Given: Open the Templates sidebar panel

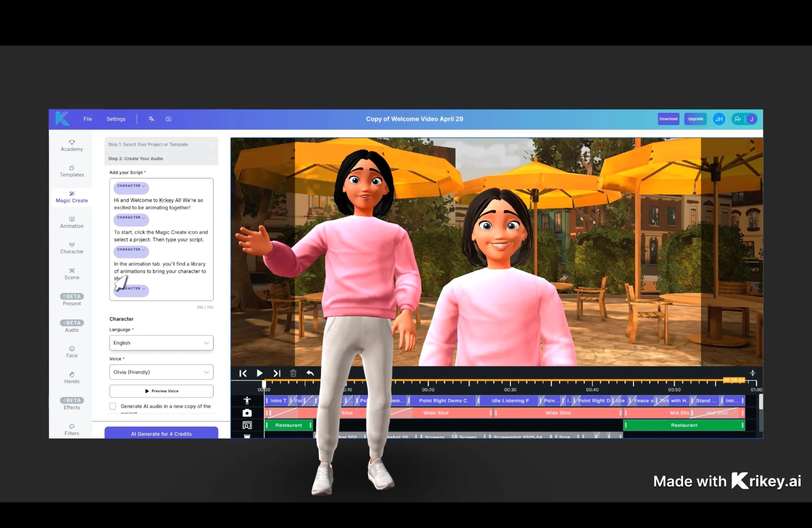Looking at the screenshot, I should coord(72,171).
